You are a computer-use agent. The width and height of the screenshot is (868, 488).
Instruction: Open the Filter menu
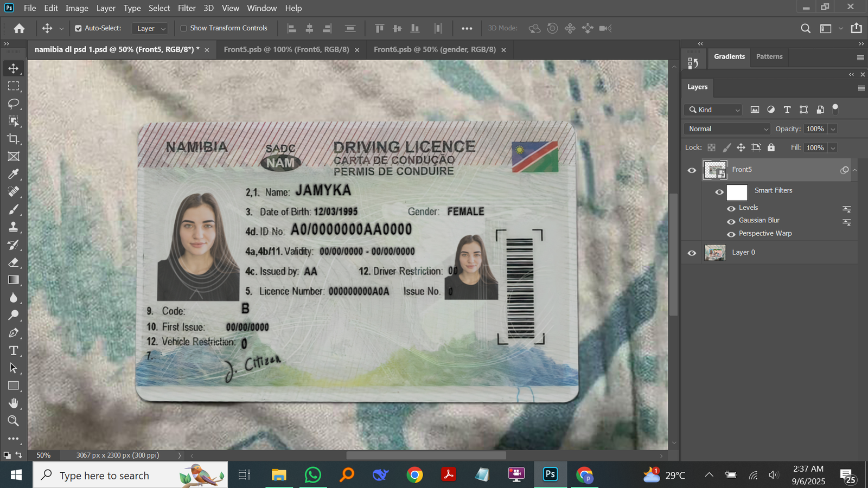[186, 8]
